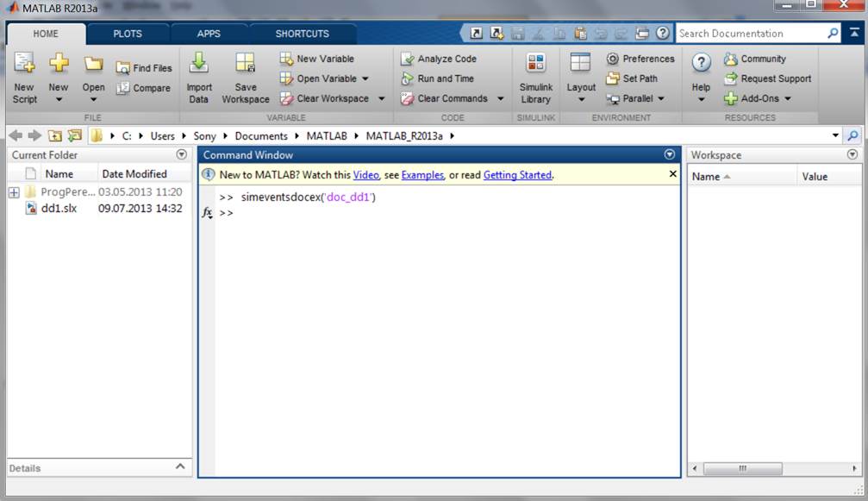Minimize the toolstrip ribbon
This screenshot has height=501, width=868.
point(854,34)
